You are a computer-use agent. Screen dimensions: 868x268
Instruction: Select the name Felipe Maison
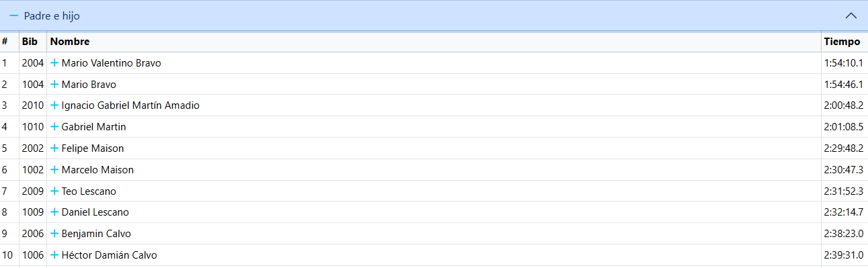[93, 148]
